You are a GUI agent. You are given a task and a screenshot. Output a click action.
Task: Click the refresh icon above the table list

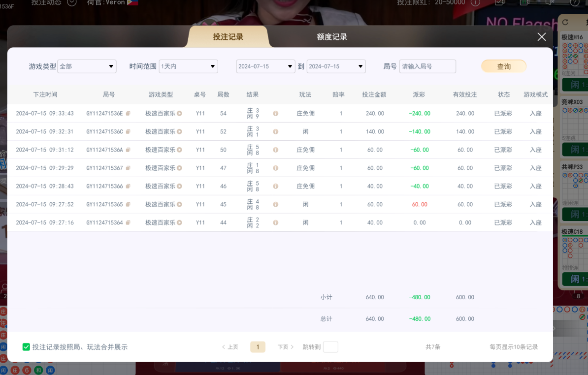pos(565,22)
